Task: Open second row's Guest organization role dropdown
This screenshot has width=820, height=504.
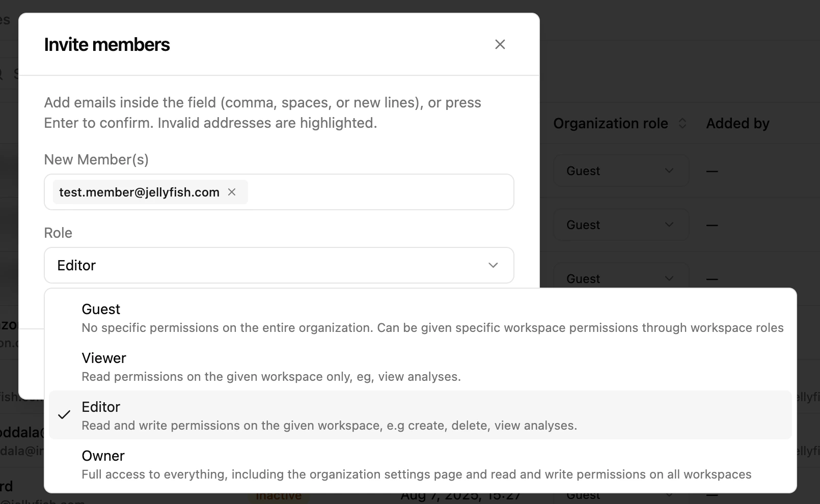Action: point(621,225)
